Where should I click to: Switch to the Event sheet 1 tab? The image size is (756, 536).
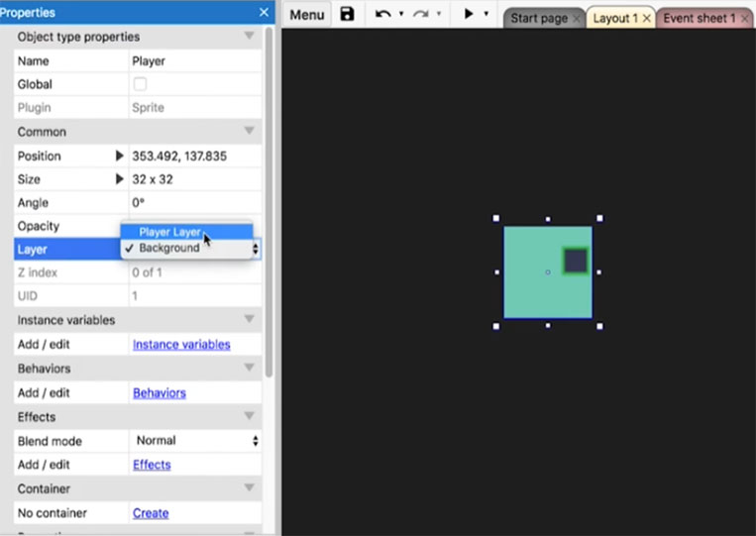pos(700,18)
